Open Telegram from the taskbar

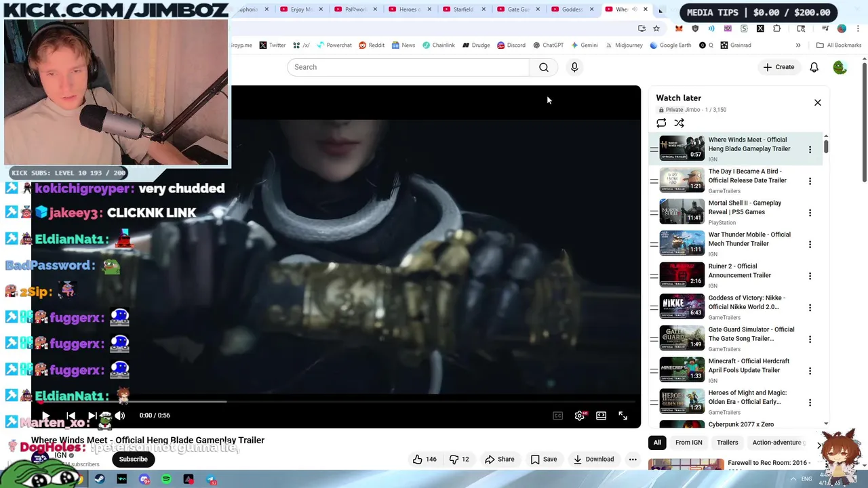pyautogui.click(x=212, y=480)
